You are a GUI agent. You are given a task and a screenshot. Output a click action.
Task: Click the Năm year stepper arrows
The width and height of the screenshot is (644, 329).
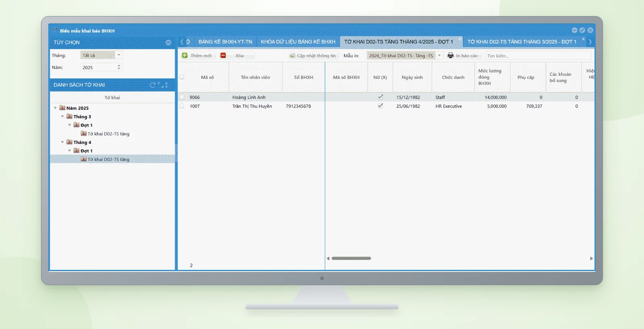[x=119, y=67]
